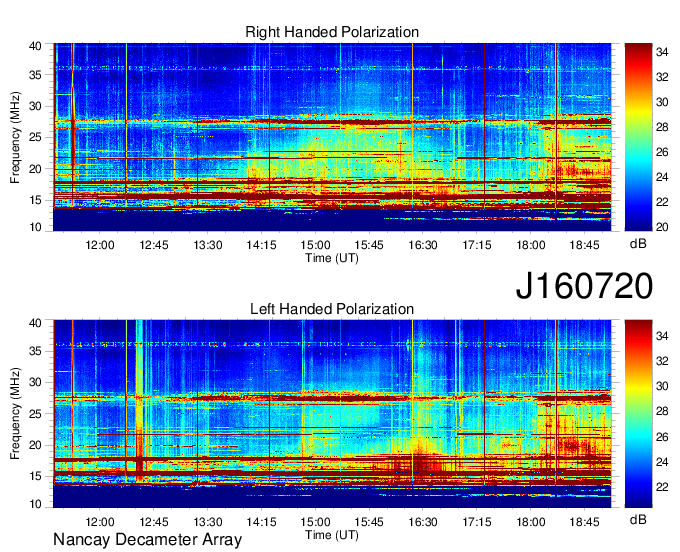This screenshot has height=552, width=680.
Task: Click the 30 MHz frequency tick of Right Handed plot
Action: point(36,106)
